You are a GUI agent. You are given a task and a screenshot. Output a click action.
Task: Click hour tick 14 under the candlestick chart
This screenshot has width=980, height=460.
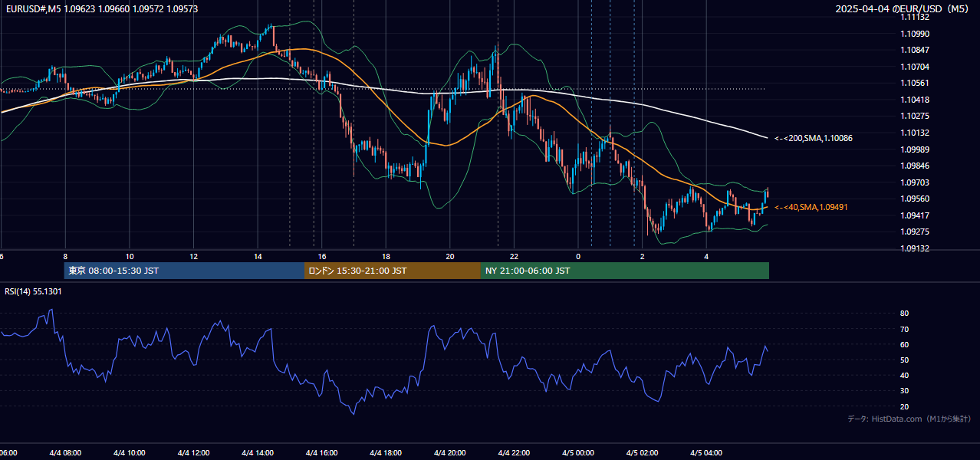(x=258, y=256)
